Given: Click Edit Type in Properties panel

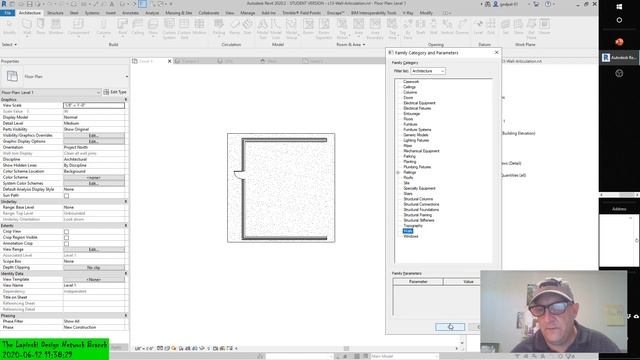Looking at the screenshot, I should (x=115, y=92).
